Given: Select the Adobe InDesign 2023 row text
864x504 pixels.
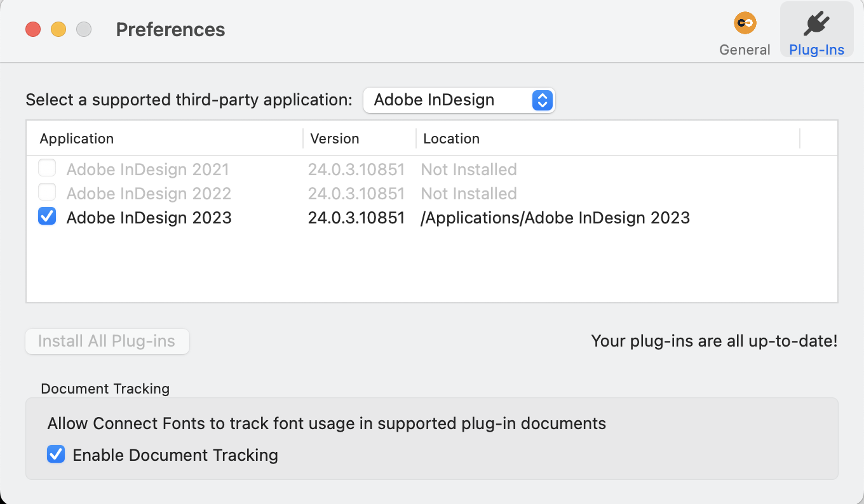Looking at the screenshot, I should coord(149,218).
